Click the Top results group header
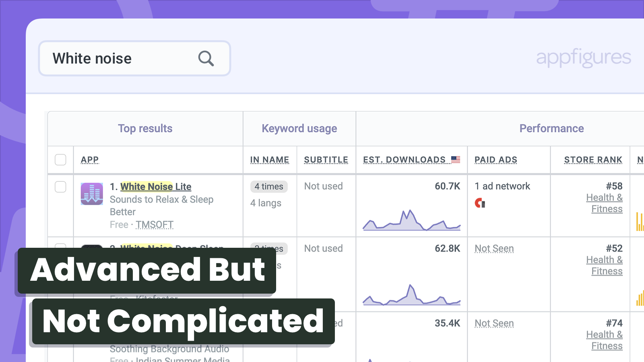This screenshot has height=362, width=644. click(x=145, y=129)
